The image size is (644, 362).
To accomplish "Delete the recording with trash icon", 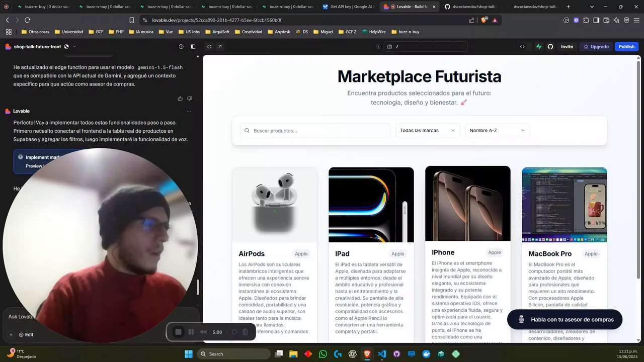I will pyautogui.click(x=245, y=332).
